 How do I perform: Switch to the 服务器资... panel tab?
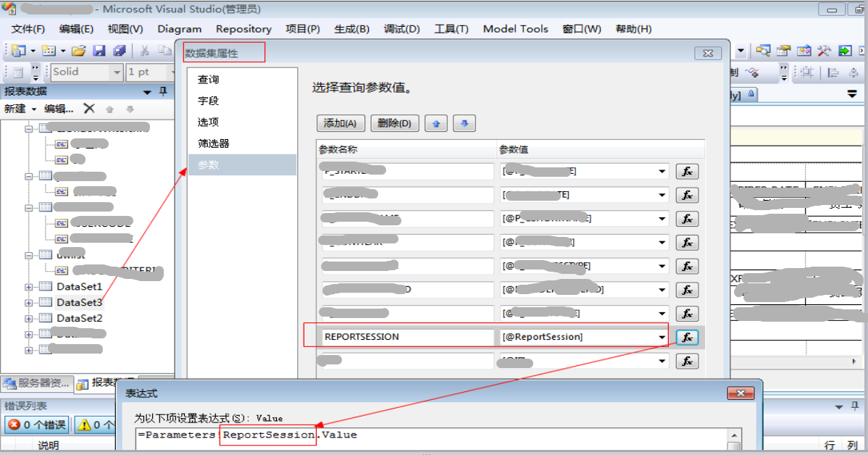pyautogui.click(x=36, y=383)
